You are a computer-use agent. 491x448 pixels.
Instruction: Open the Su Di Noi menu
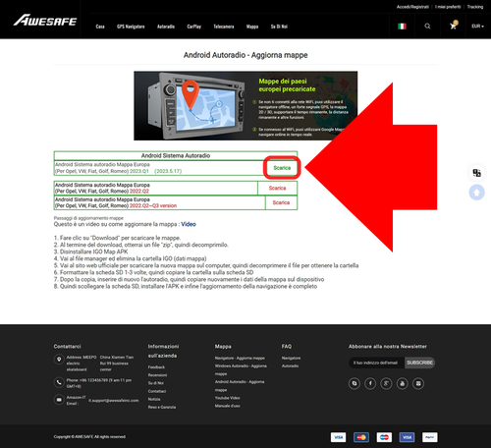(279, 27)
